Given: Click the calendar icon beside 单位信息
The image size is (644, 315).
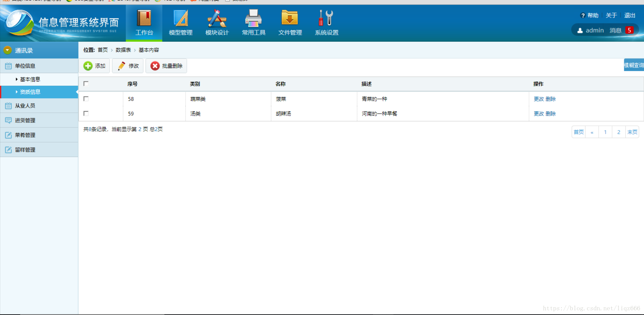Looking at the screenshot, I should click(8, 66).
